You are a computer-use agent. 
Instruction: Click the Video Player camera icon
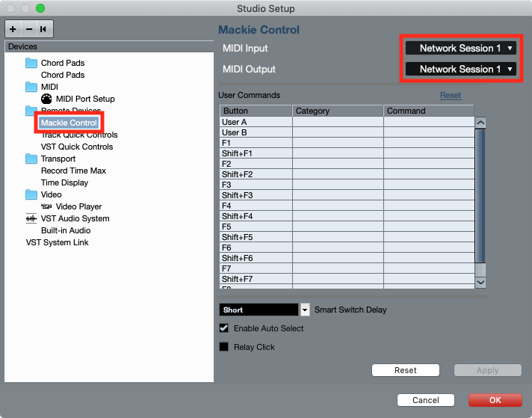point(46,206)
